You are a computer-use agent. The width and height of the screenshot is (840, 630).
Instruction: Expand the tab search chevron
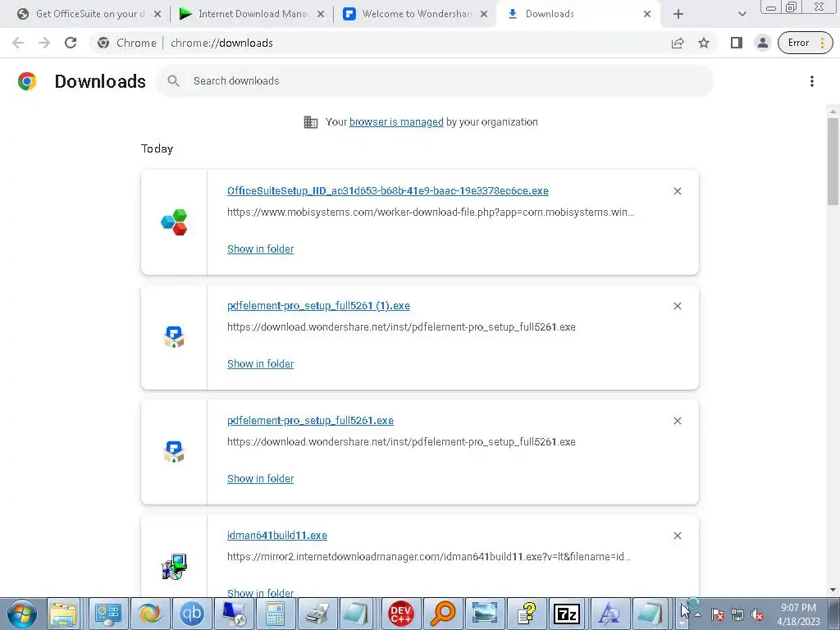coord(742,15)
